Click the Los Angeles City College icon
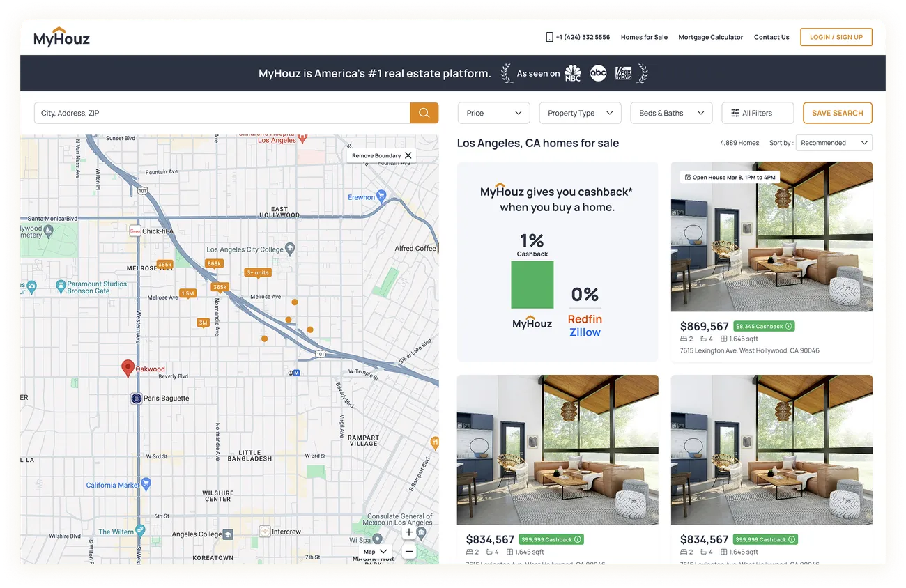 (x=291, y=248)
